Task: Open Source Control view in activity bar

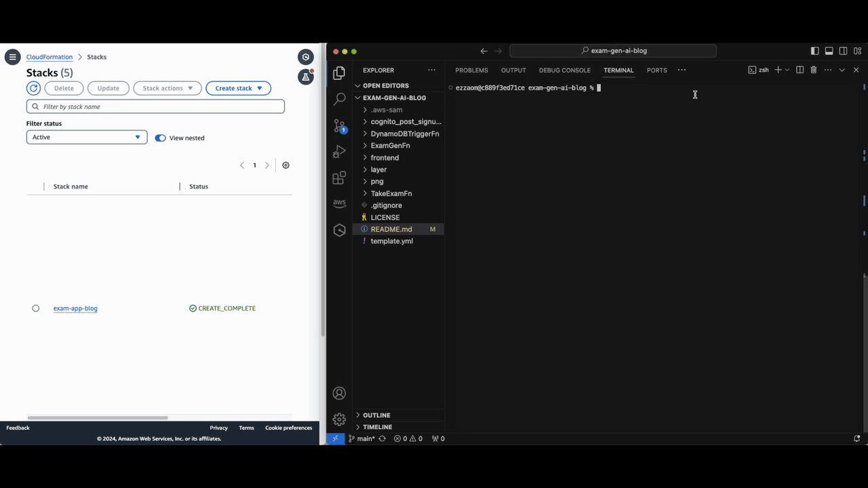Action: [x=340, y=125]
